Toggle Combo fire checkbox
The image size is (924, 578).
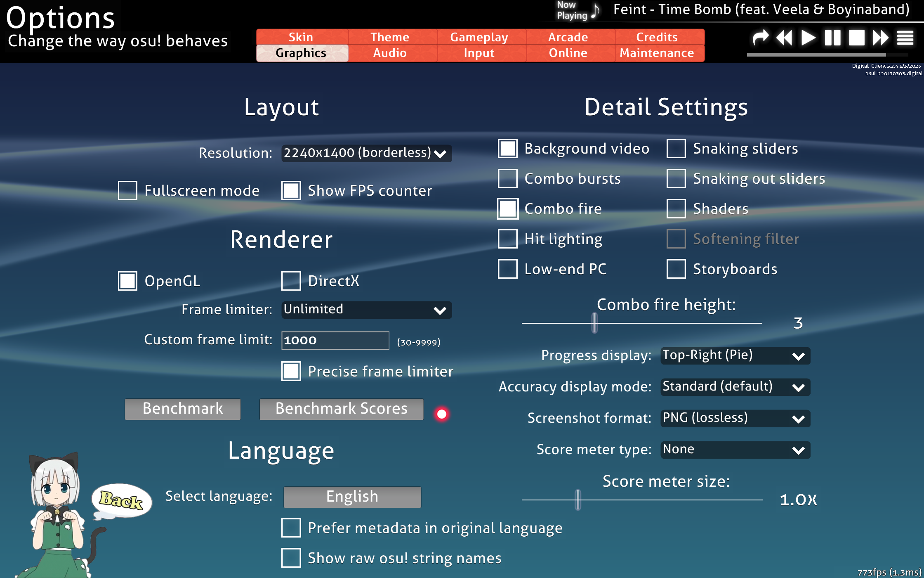(x=508, y=208)
